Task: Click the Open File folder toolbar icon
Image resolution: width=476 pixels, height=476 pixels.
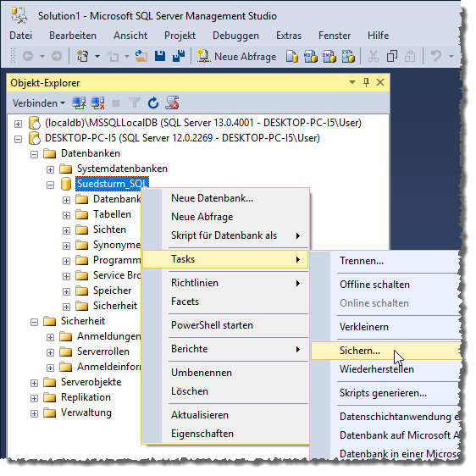Action: pyautogui.click(x=141, y=56)
